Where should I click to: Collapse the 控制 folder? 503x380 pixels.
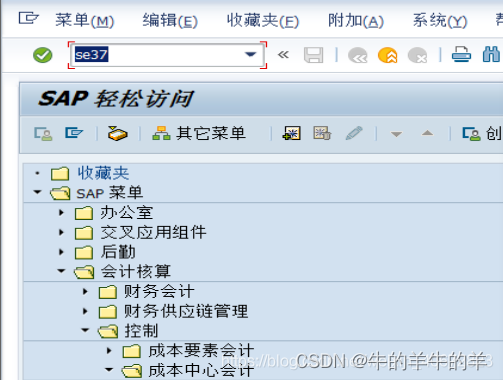(85, 330)
